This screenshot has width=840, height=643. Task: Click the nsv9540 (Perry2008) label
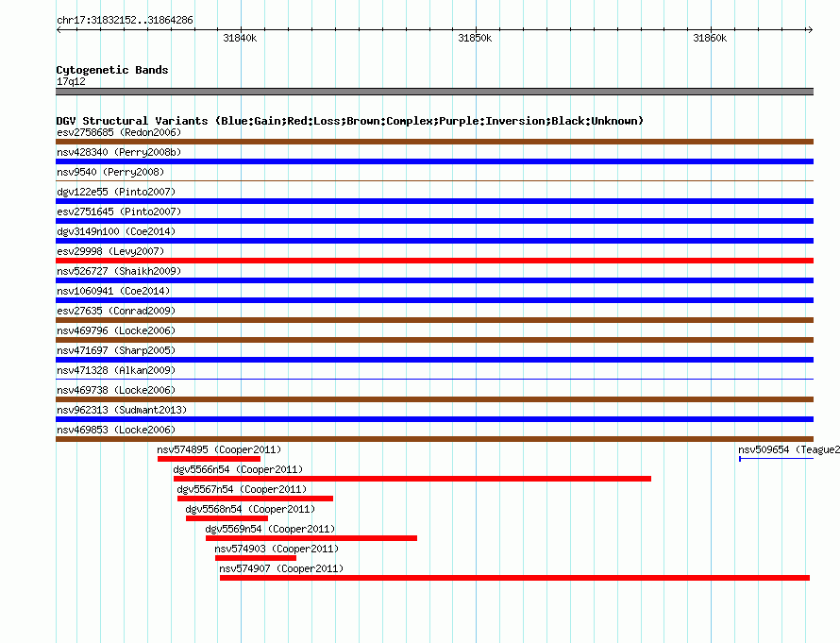click(110, 172)
